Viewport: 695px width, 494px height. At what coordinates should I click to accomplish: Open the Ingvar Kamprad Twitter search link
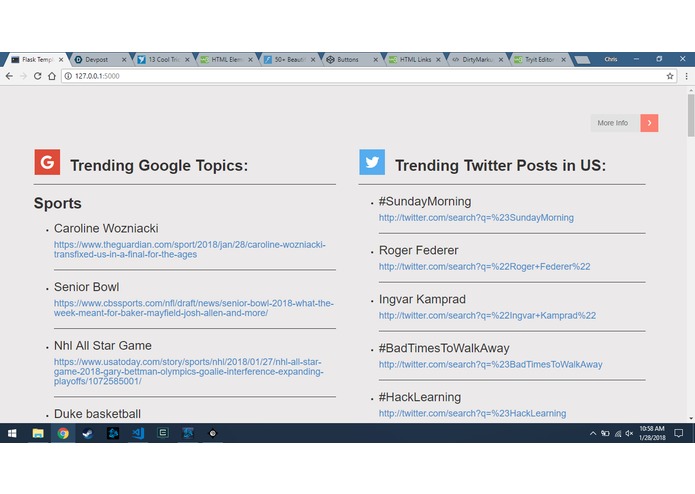point(487,315)
